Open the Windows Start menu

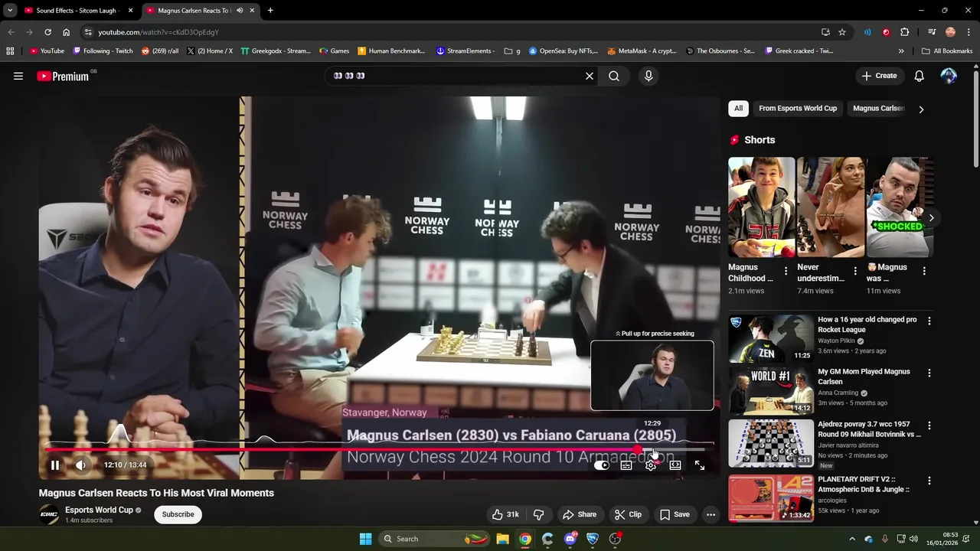click(x=365, y=539)
